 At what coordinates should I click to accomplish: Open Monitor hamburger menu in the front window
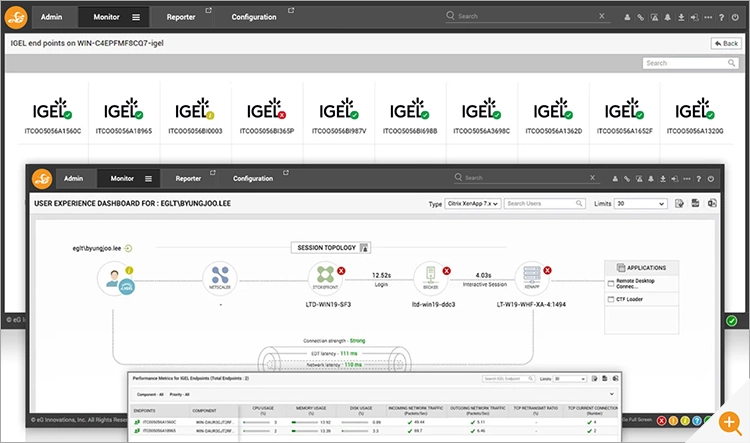click(x=149, y=179)
